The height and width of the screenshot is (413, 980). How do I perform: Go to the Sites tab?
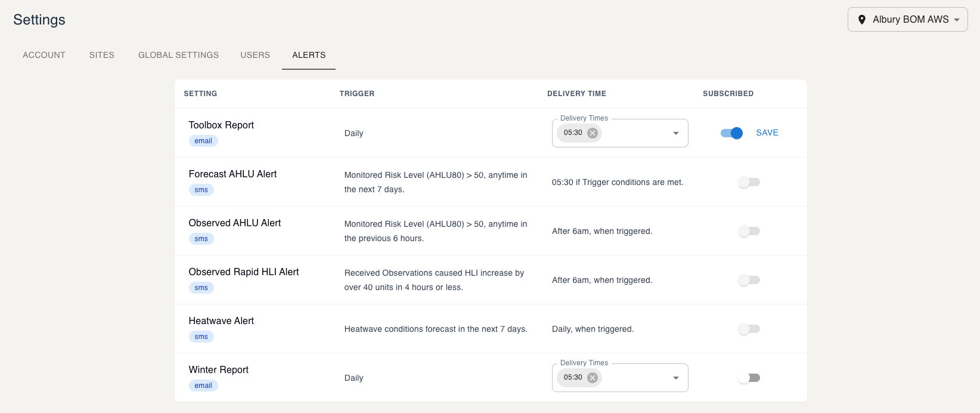(x=102, y=55)
